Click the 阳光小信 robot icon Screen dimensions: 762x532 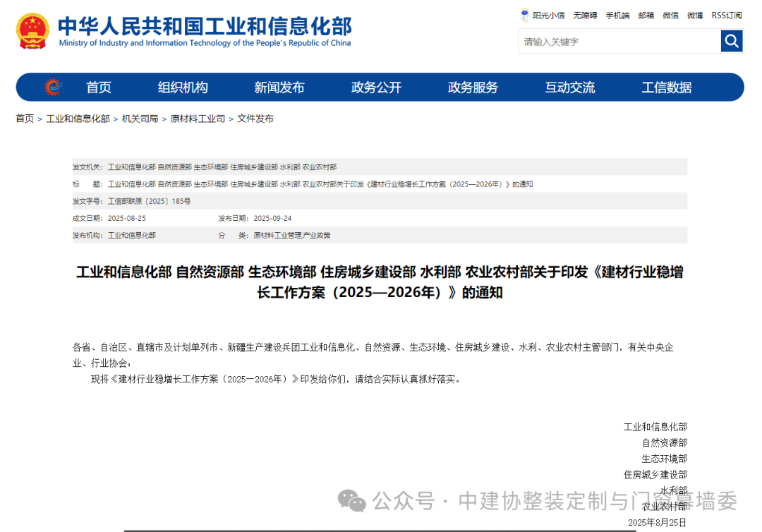tap(524, 15)
